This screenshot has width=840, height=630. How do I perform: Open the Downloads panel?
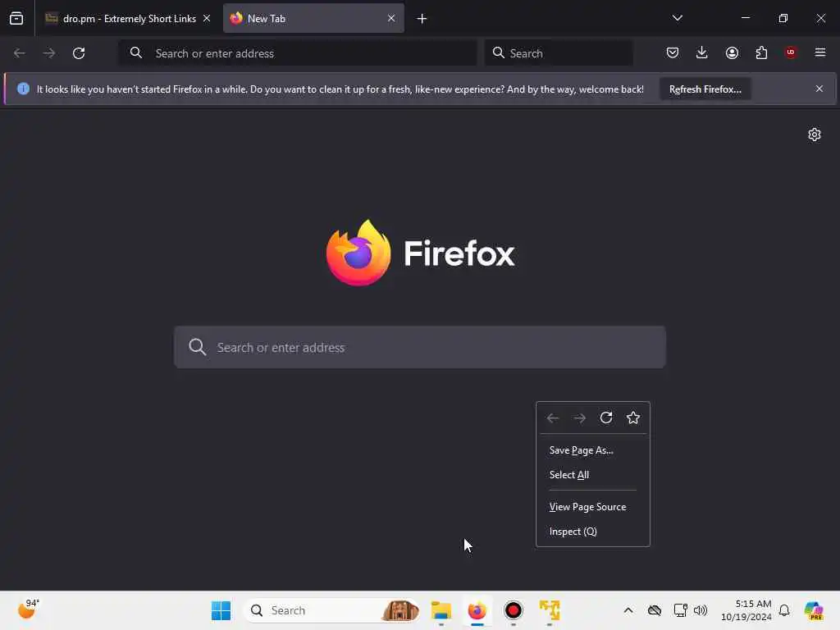[x=702, y=52]
